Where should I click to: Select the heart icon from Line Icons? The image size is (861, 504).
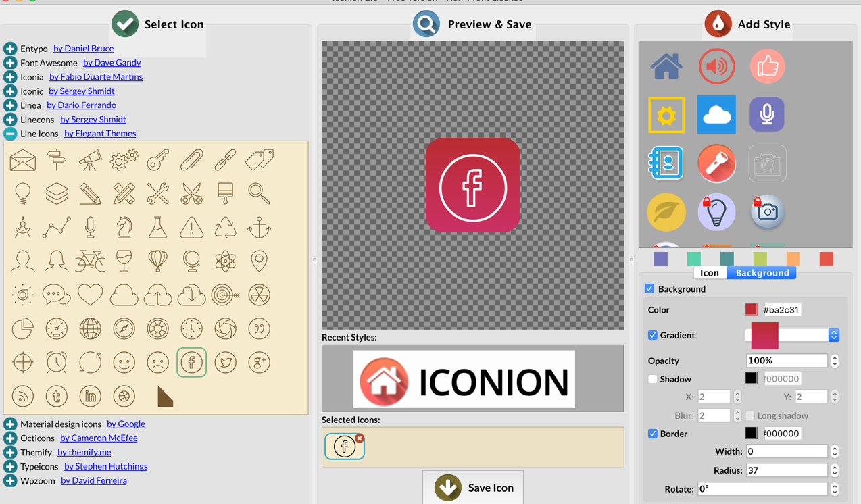90,295
